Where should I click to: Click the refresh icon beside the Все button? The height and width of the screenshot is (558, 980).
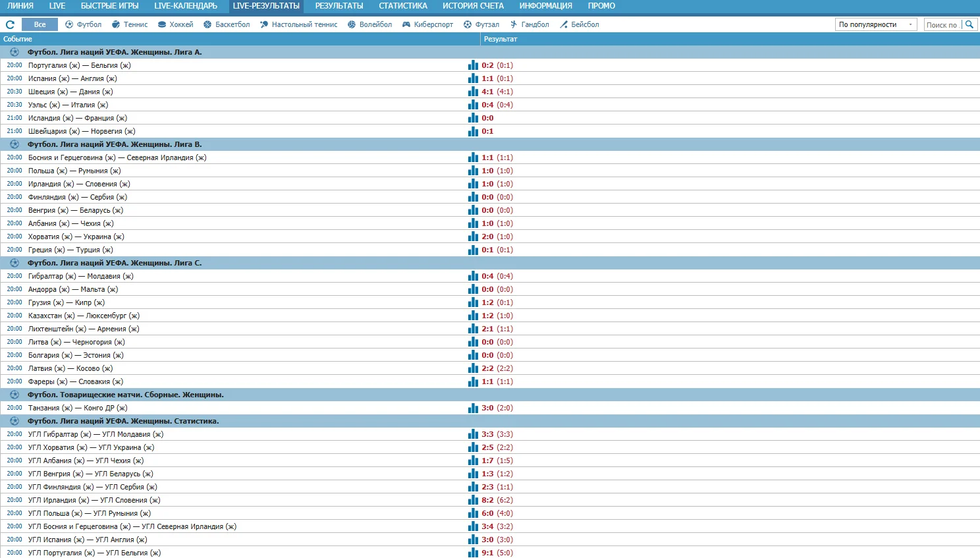10,24
